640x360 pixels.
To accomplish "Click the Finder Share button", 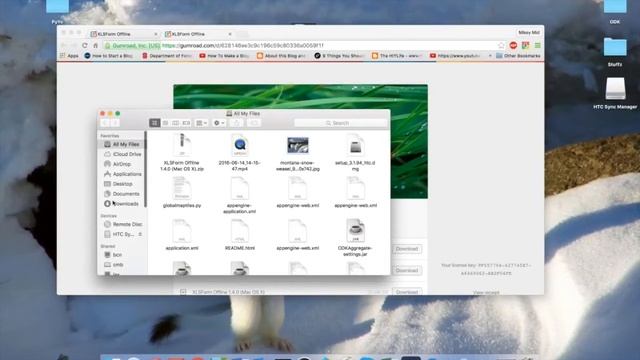I will (x=236, y=123).
